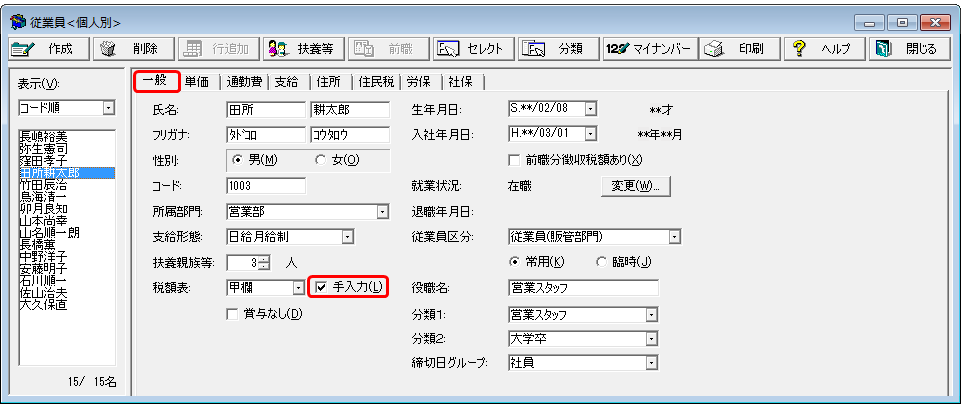Screen dimensions: 964x406
Task: Open the 支給形態 dropdown list
Action: coord(347,237)
